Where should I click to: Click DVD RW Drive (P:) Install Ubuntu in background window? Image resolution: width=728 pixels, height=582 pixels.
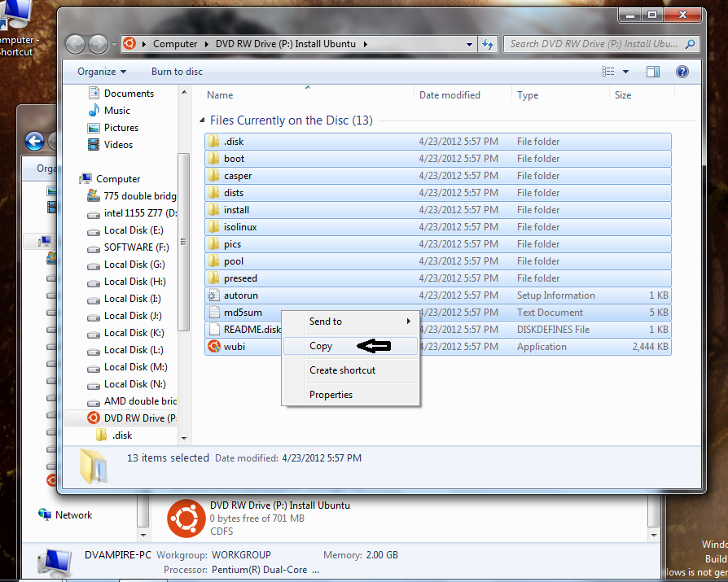(x=280, y=505)
